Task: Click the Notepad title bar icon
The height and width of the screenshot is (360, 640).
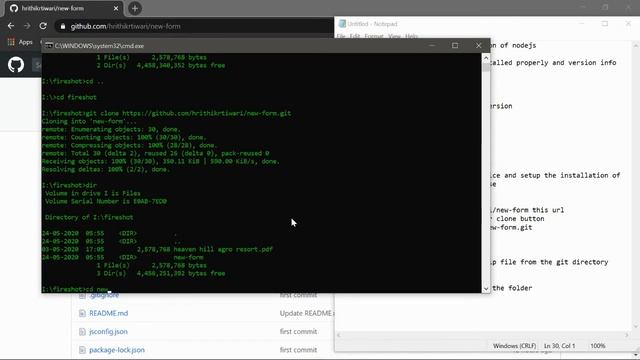Action: 342,24
